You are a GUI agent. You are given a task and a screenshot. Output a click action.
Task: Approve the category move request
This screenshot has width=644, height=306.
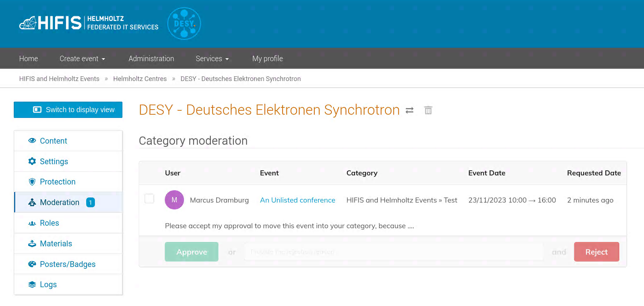point(192,252)
